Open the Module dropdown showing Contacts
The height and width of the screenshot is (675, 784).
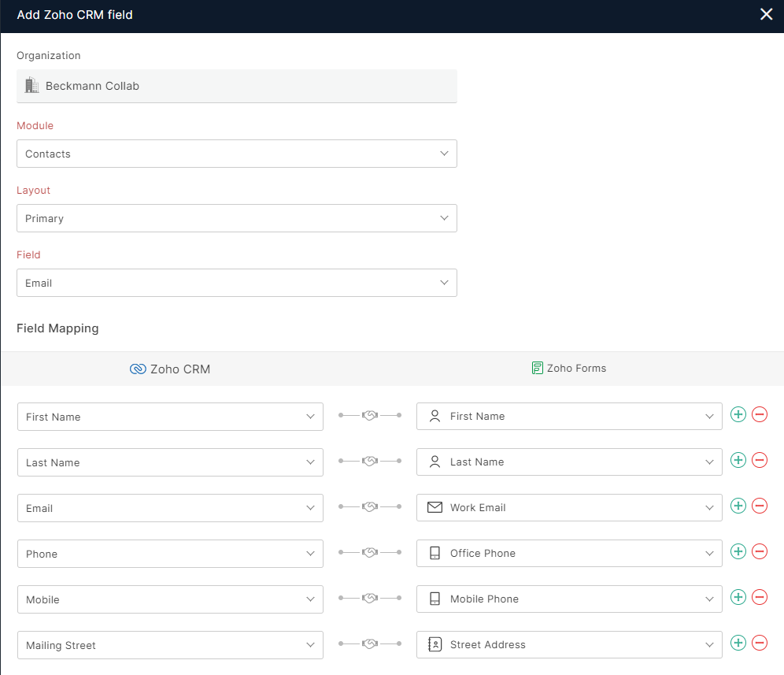(236, 154)
